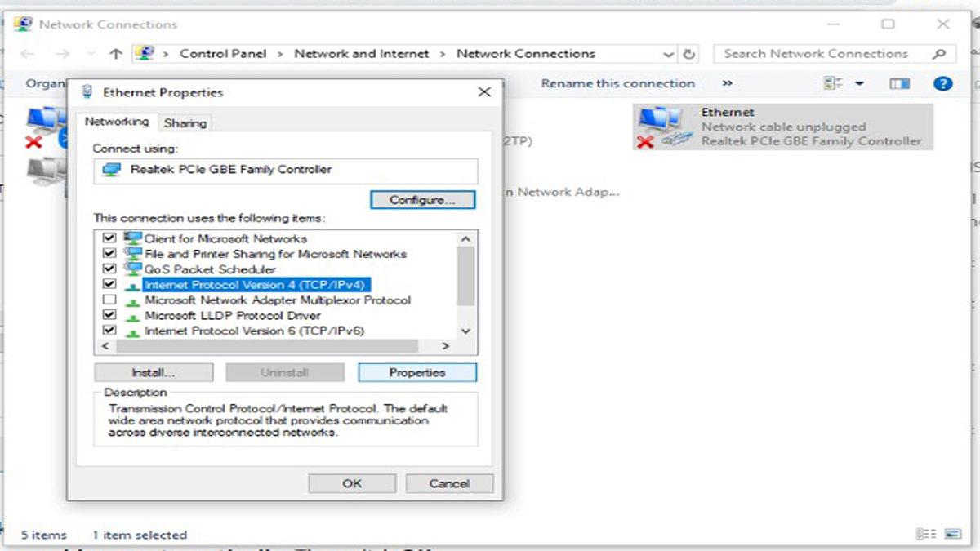Click the search magnifier icon

(938, 54)
